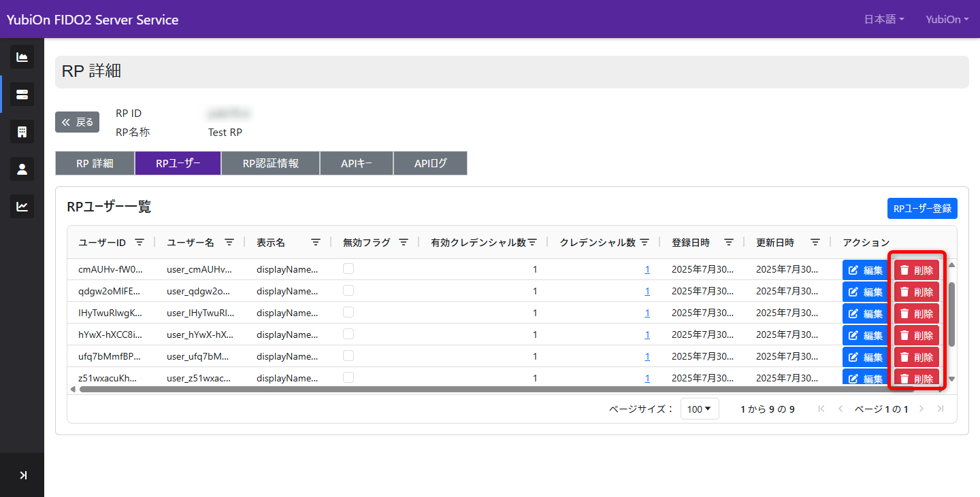
Task: Delete user hYwX-hXCC8i with 削除 button
Action: coord(917,335)
